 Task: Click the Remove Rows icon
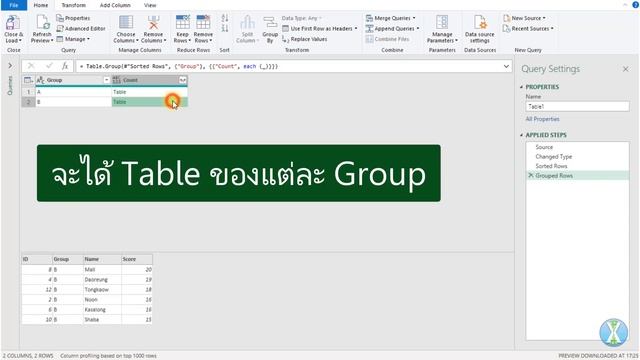(x=203, y=29)
